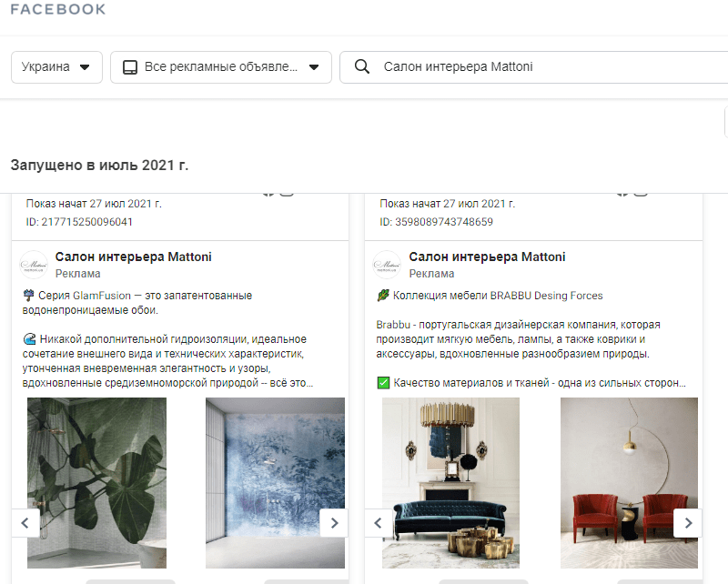
Task: Click Реклама label under GlamFusion ad page name
Action: click(77, 274)
